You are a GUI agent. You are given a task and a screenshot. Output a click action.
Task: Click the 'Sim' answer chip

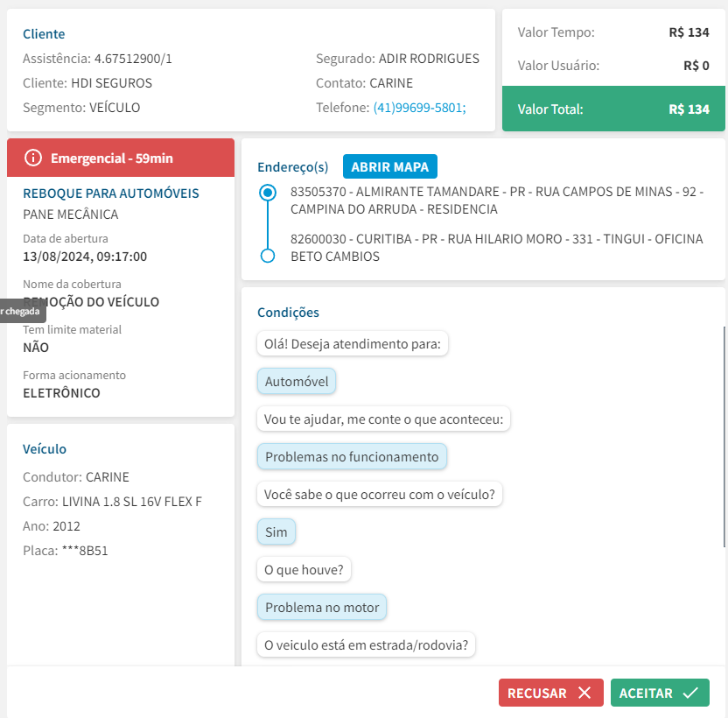(x=276, y=532)
